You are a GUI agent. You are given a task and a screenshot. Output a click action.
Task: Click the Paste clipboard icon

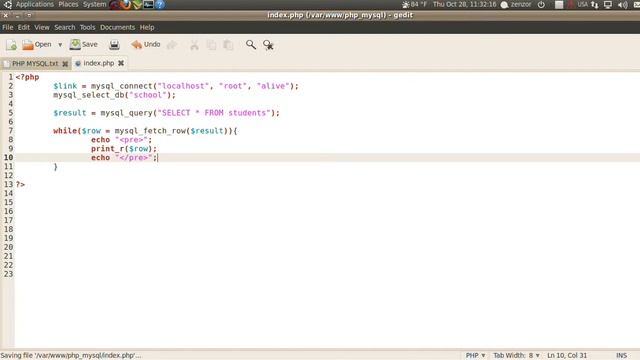(x=228, y=45)
